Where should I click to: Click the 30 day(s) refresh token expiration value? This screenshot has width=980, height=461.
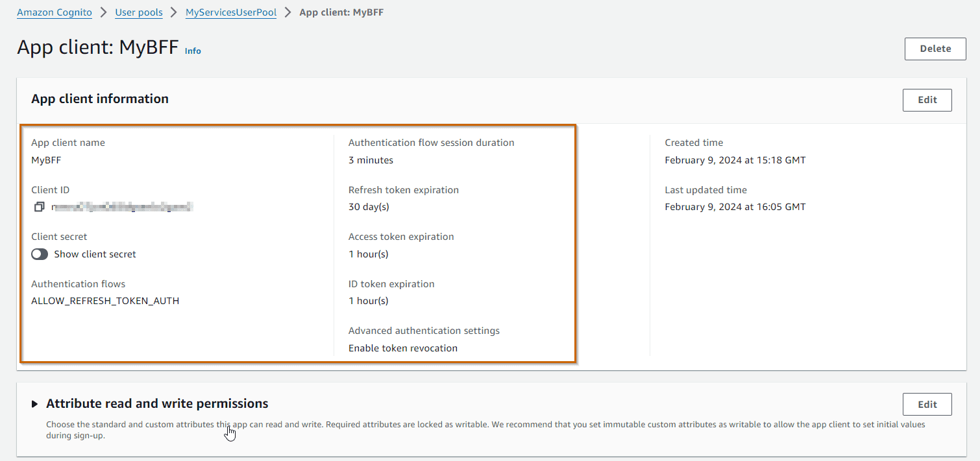369,207
